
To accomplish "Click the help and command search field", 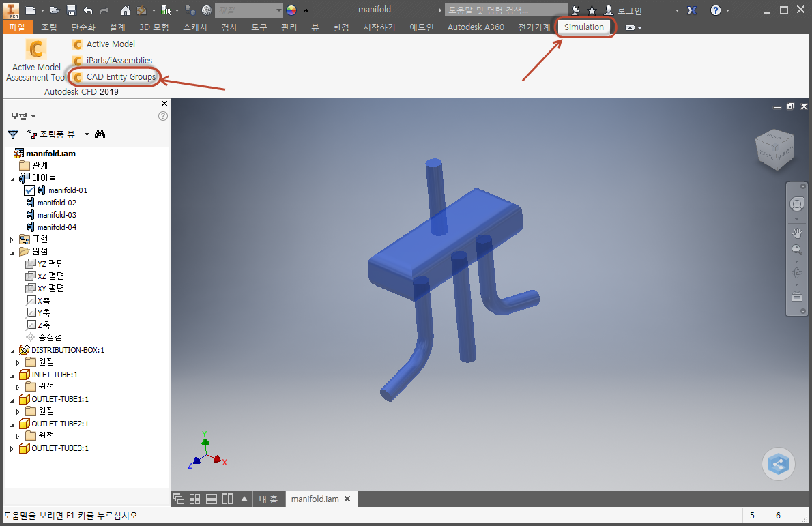I will 506,10.
